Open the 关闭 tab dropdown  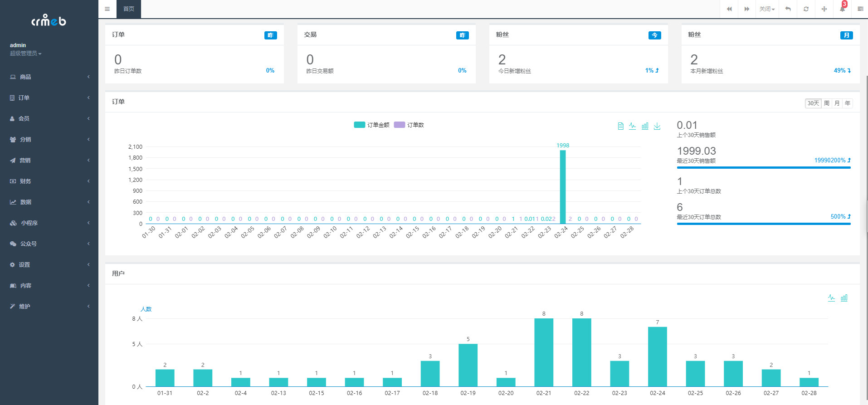coord(767,9)
